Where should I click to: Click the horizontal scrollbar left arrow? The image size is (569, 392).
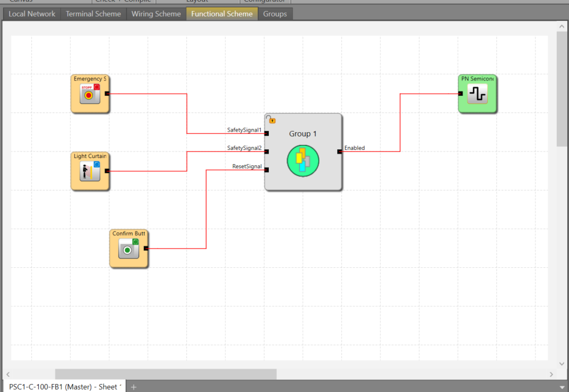coord(8,374)
